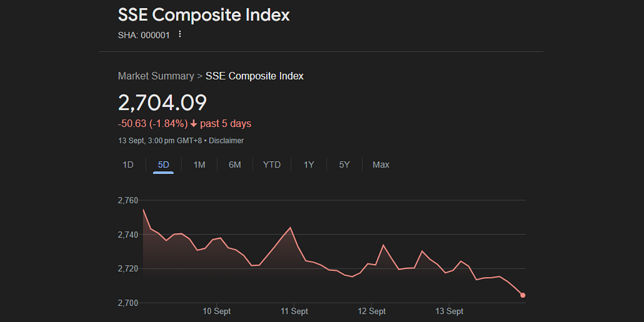Screen dimensions: 644x322
Task: Show the Max time range
Action: [381, 165]
